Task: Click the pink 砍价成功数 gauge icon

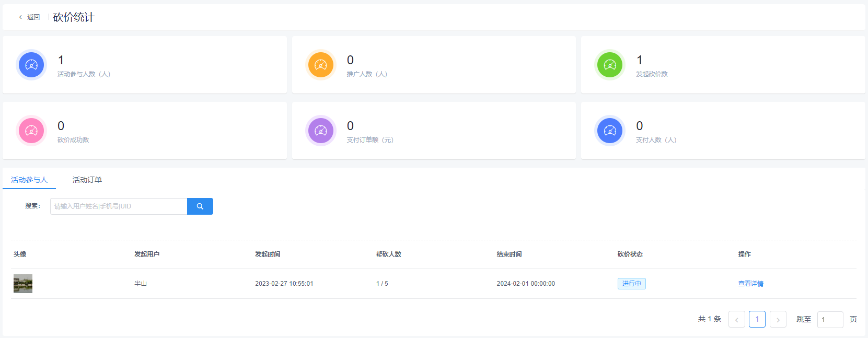Action: coord(31,131)
